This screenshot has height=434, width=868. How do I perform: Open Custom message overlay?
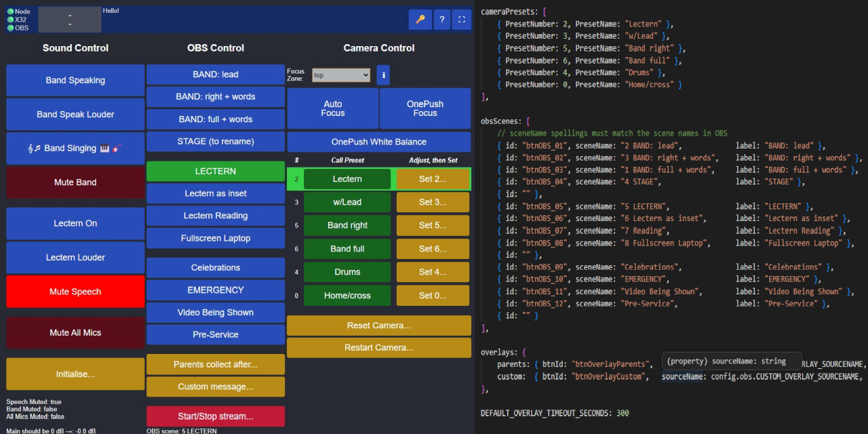tap(216, 387)
